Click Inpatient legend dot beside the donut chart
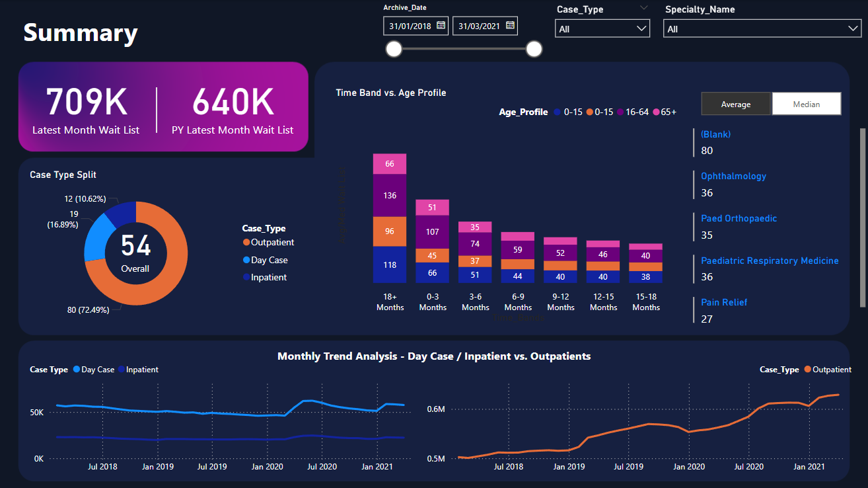This screenshot has width=868, height=488. pos(246,278)
